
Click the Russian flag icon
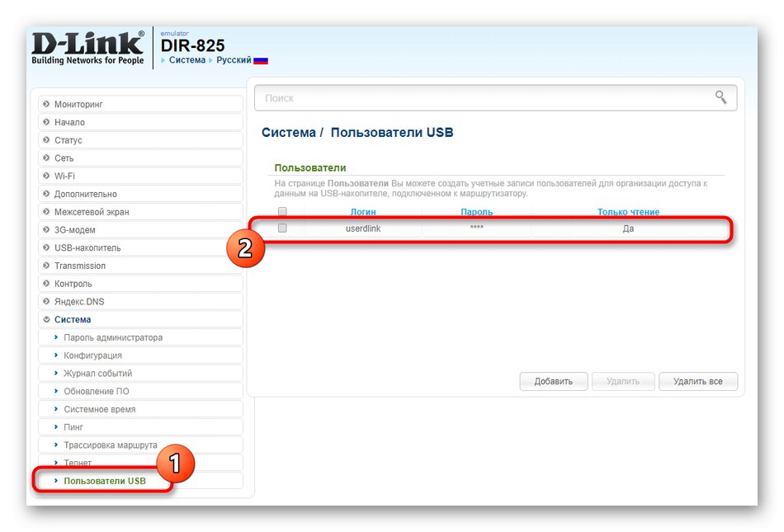(x=261, y=60)
